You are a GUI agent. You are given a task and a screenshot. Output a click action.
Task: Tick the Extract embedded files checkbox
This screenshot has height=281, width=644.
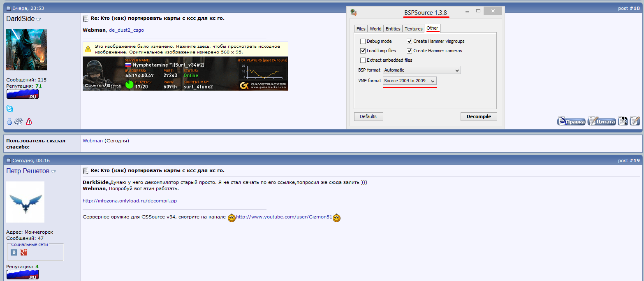[363, 60]
